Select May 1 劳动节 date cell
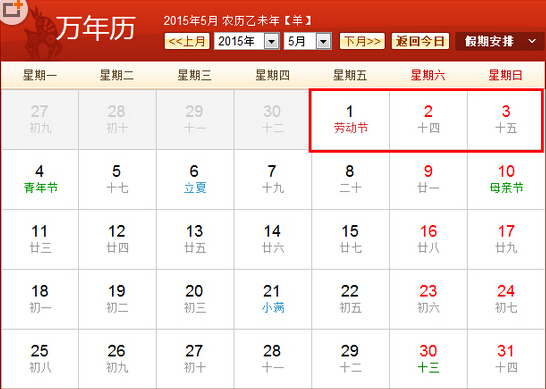The width and height of the screenshot is (546, 389). pos(350,120)
